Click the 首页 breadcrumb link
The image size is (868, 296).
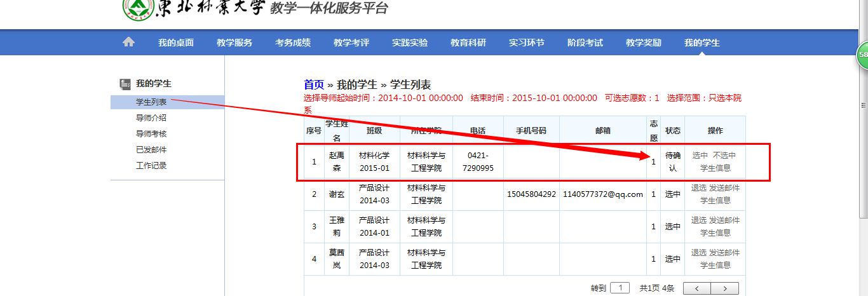tap(314, 84)
